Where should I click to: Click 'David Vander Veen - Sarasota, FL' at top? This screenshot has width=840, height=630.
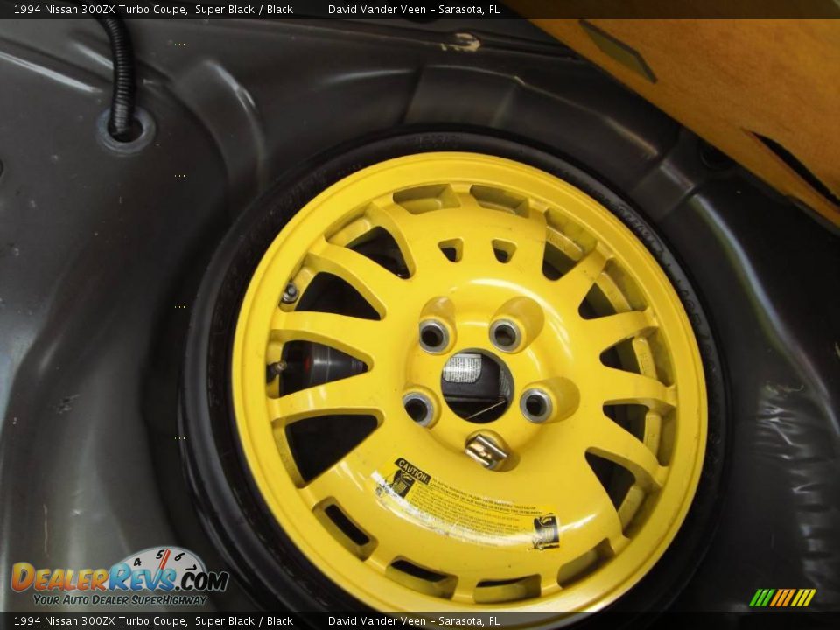pyautogui.click(x=414, y=10)
